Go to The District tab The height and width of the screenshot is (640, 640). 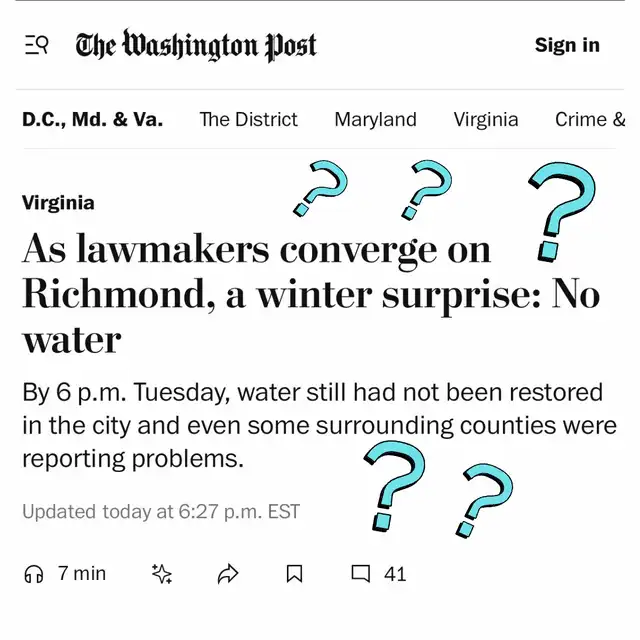[x=249, y=119]
